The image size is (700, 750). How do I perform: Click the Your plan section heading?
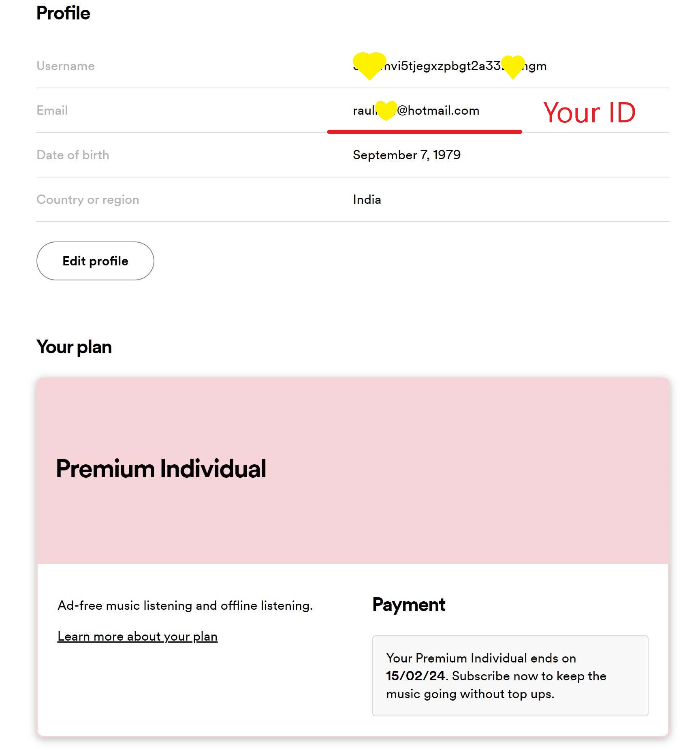(74, 347)
